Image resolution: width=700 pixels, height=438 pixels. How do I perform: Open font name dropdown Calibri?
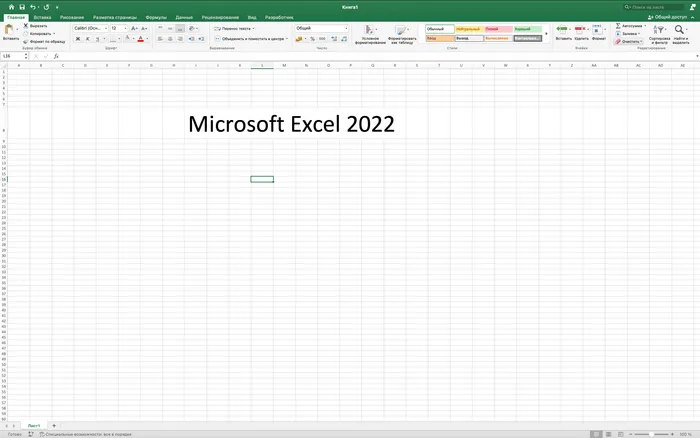[91, 28]
